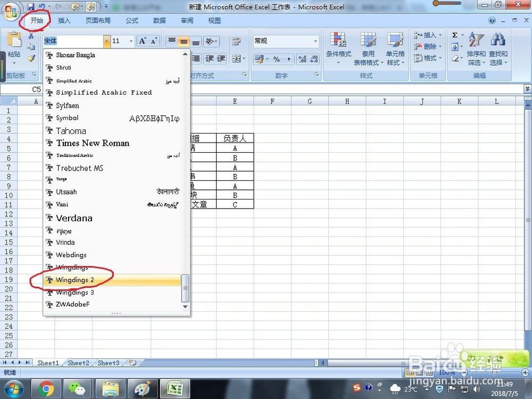The image size is (532, 399).
Task: Click the Copy icon under scissors
Action: tap(31, 46)
